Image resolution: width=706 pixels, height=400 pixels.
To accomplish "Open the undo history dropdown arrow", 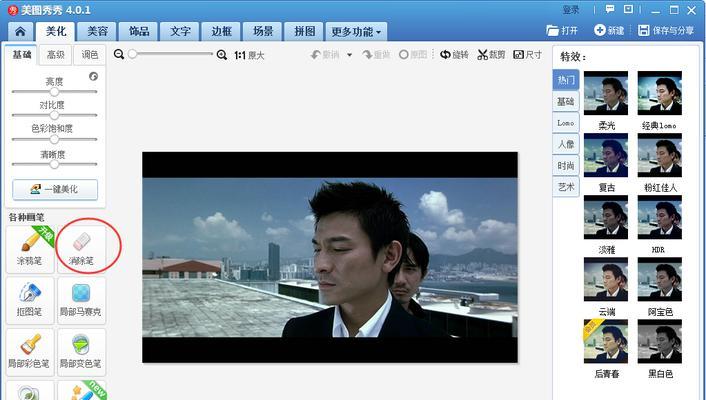I will (349, 55).
